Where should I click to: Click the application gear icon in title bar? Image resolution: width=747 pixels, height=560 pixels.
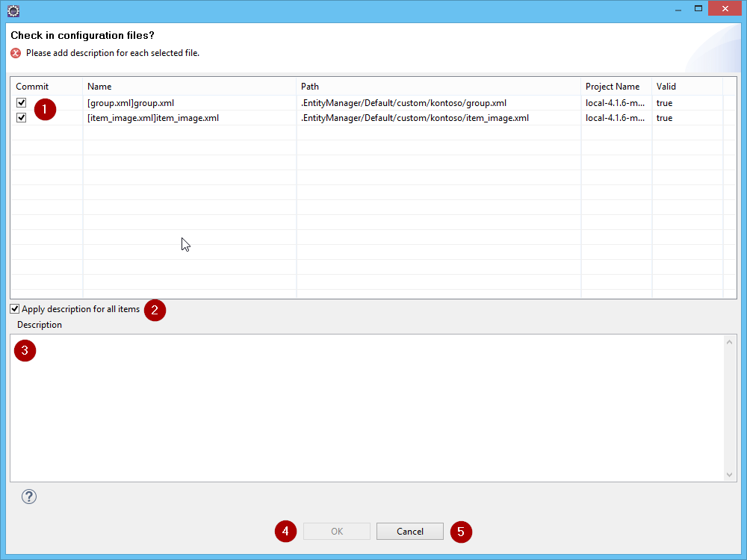(x=13, y=10)
